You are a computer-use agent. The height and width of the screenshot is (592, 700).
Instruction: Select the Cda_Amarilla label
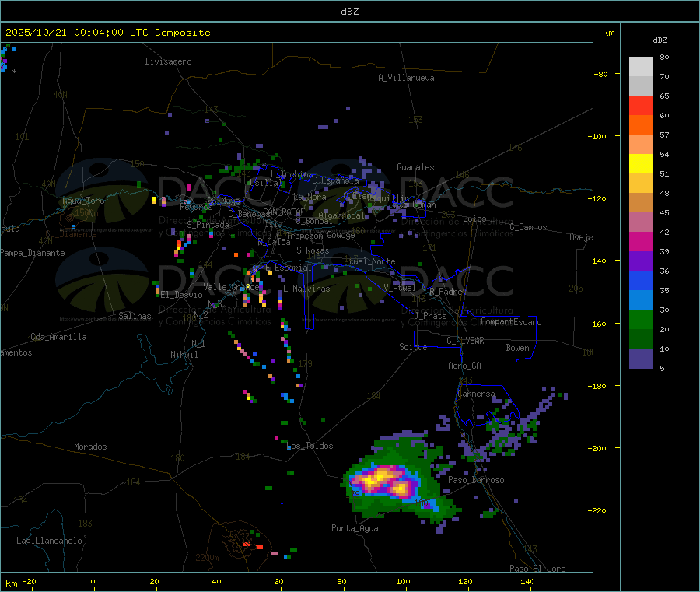tap(58, 337)
